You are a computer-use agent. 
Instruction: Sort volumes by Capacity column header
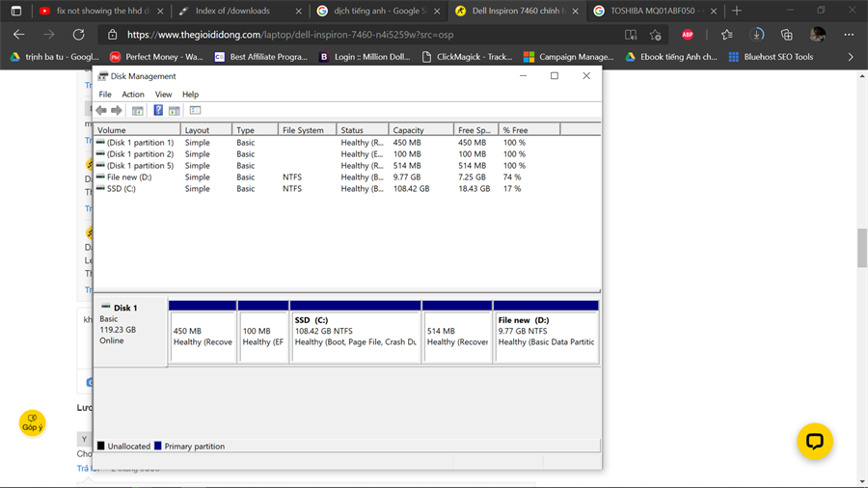pos(408,130)
